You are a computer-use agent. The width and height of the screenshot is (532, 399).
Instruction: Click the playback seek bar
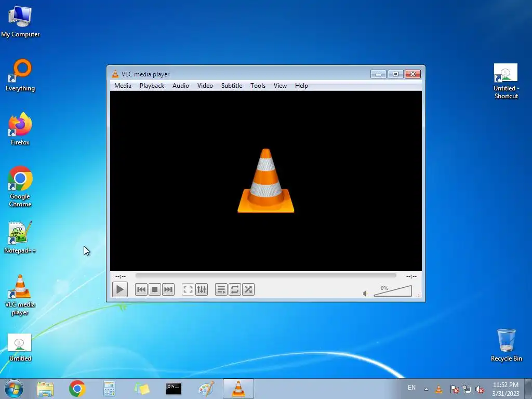(x=265, y=276)
